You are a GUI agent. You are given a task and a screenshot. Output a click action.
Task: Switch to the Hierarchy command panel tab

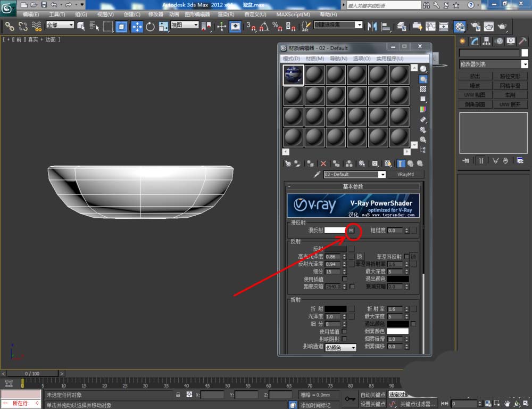pyautogui.click(x=487, y=41)
